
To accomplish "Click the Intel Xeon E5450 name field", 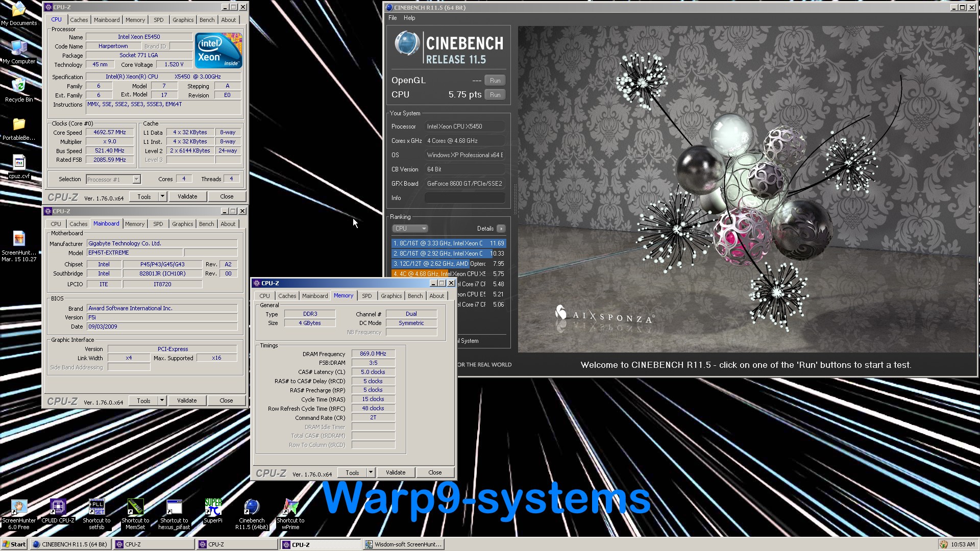I will pyautogui.click(x=139, y=37).
